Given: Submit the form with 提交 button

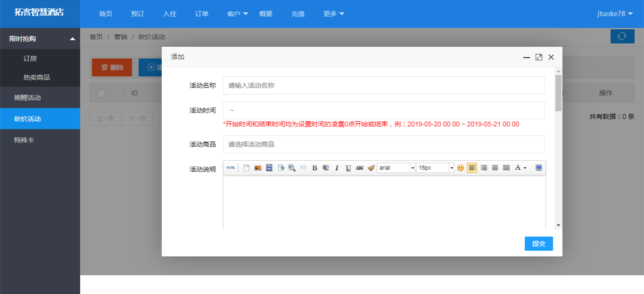Looking at the screenshot, I should pos(539,244).
